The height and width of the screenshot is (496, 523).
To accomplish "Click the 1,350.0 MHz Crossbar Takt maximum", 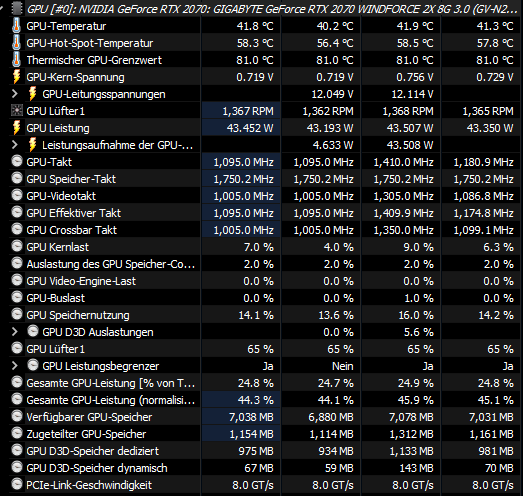I will click(403, 230).
